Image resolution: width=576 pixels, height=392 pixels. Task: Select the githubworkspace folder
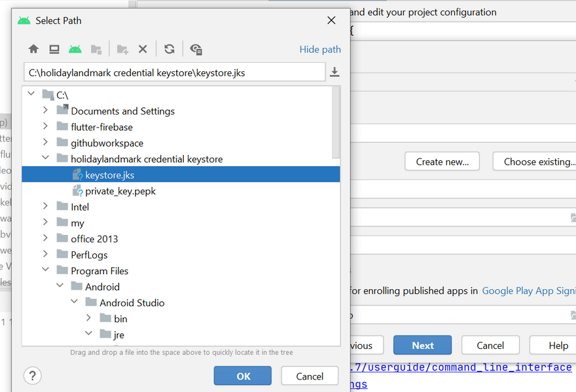(x=107, y=143)
